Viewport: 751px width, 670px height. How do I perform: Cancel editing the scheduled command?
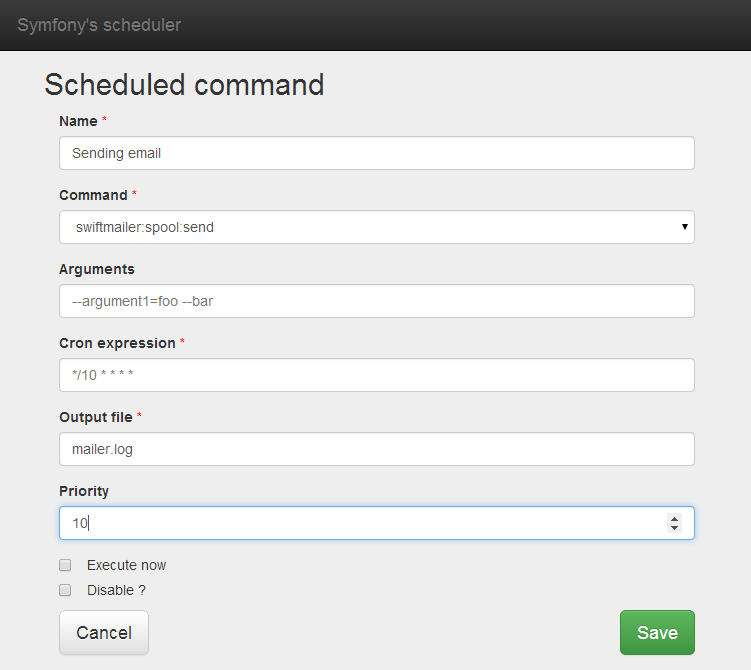click(104, 632)
